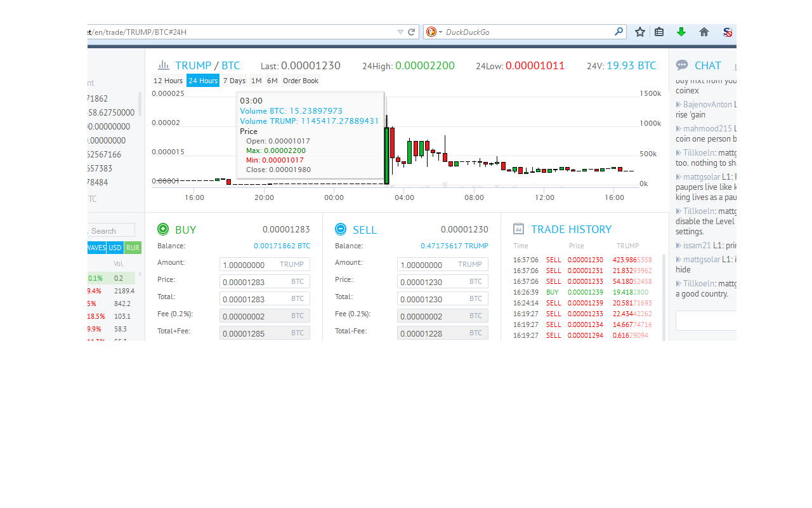This screenshot has width=812, height=508.
Task: Filter markets by the WAVES tab
Action: [96, 248]
